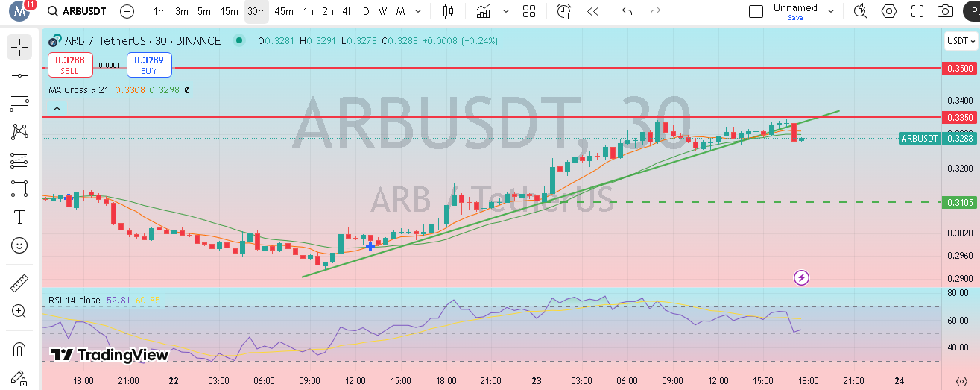Switch to 3m timeframe
Image resolution: width=980 pixels, height=390 pixels.
point(182,11)
